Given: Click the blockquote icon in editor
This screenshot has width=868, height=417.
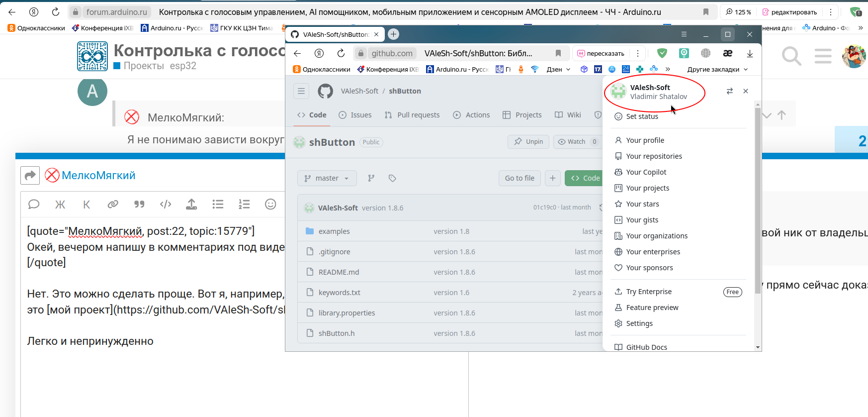Looking at the screenshot, I should (x=139, y=204).
